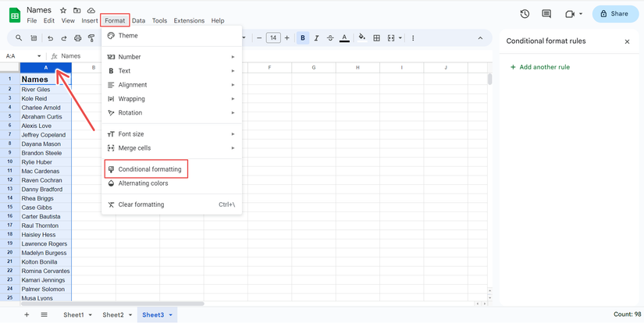Screen dimensions: 644x323
Task: Click Add another rule
Action: point(540,67)
